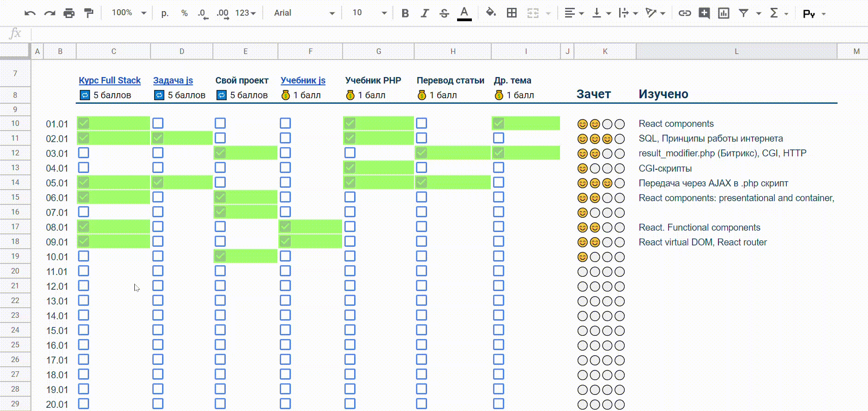Print the spreadsheet
The width and height of the screenshot is (868, 411).
[69, 13]
